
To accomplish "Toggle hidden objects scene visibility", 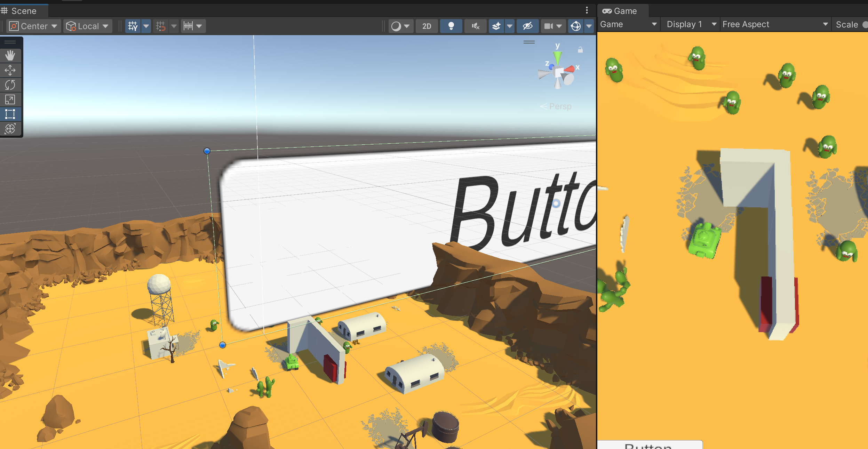I will coord(527,26).
